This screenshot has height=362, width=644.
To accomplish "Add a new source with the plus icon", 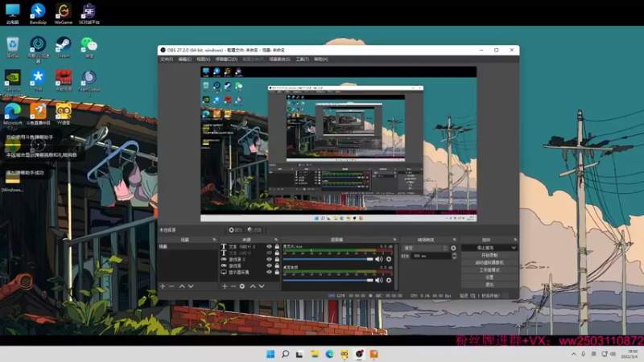I will [x=225, y=286].
